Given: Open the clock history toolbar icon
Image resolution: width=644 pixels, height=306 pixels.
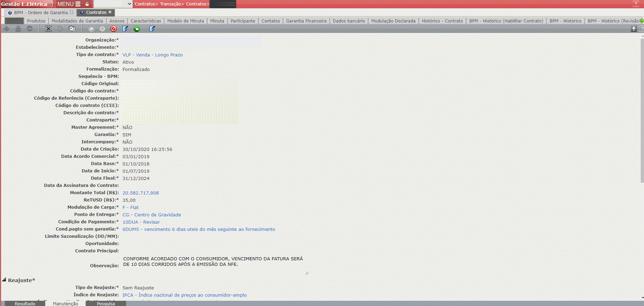Looking at the screenshot, I should tap(72, 29).
